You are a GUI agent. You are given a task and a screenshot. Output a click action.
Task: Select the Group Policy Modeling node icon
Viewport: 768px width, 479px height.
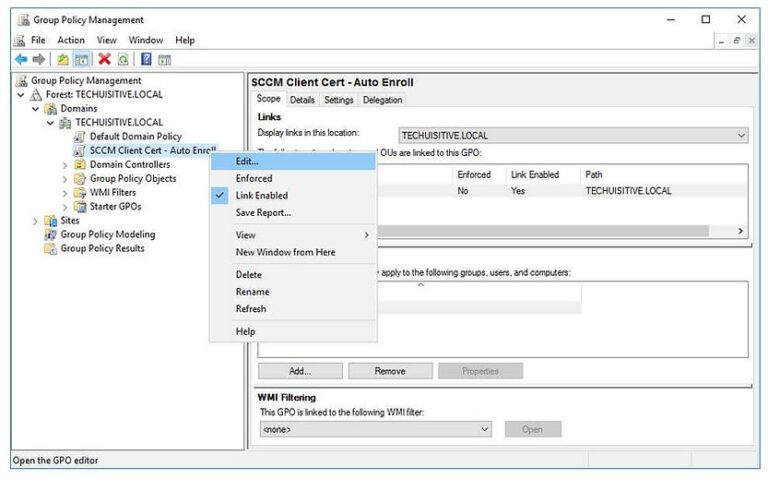point(50,235)
